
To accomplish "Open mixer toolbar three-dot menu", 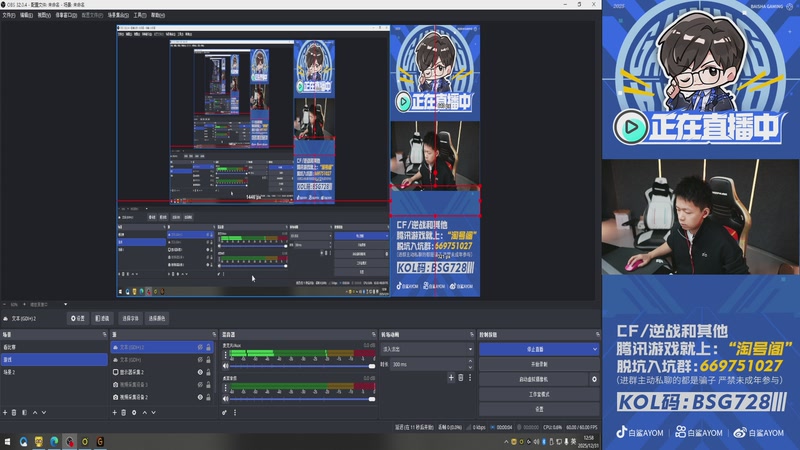I will click(235, 412).
